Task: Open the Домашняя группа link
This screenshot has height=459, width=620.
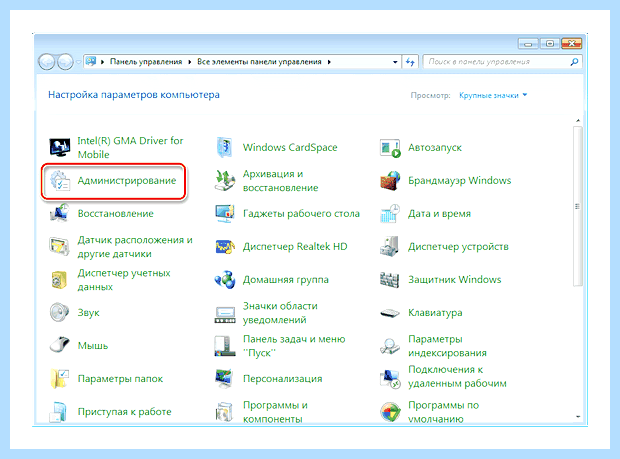Action: (285, 280)
